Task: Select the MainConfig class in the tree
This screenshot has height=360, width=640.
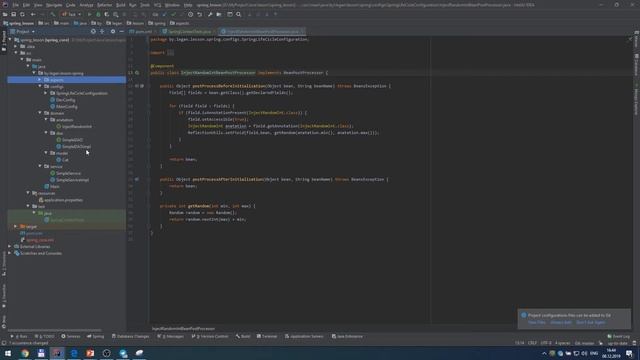Action: point(63,107)
